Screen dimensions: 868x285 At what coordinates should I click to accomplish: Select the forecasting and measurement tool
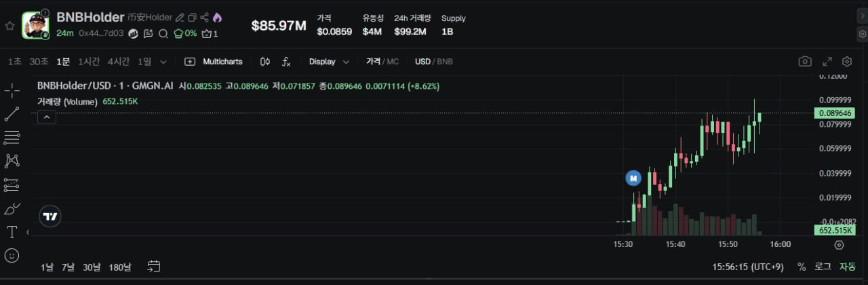point(12,185)
